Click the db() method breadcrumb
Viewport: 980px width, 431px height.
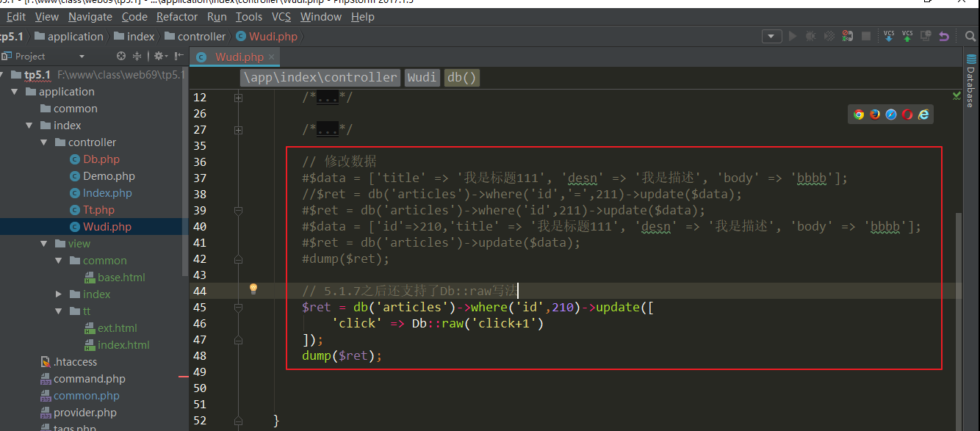[461, 77]
